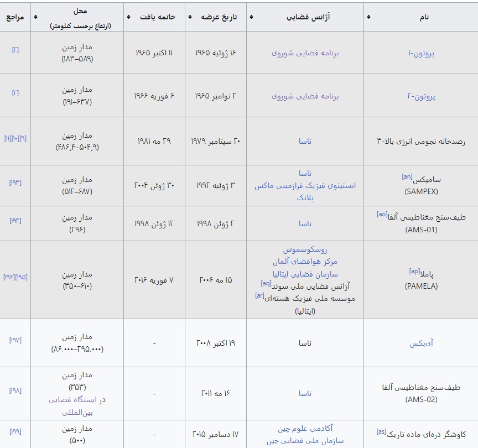The width and height of the screenshot is (478, 448).
Task: Sort table by نام column arrows
Action: click(368, 17)
